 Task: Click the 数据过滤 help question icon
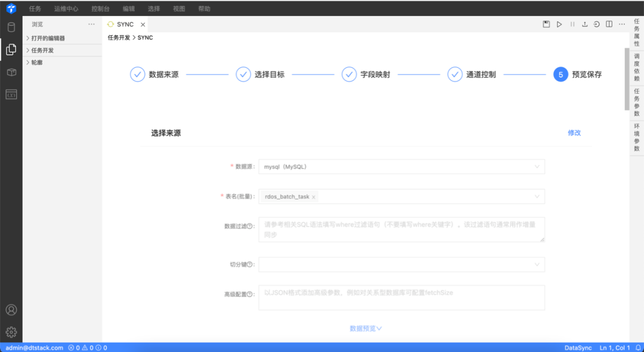coord(249,226)
